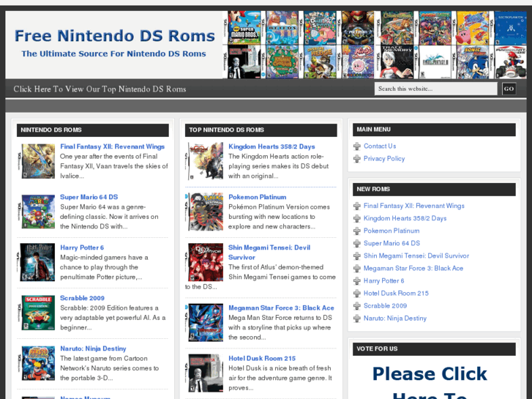Select Hotel Dusk Room 215 in New Roms list
This screenshot has width=532, height=399.
click(x=396, y=293)
